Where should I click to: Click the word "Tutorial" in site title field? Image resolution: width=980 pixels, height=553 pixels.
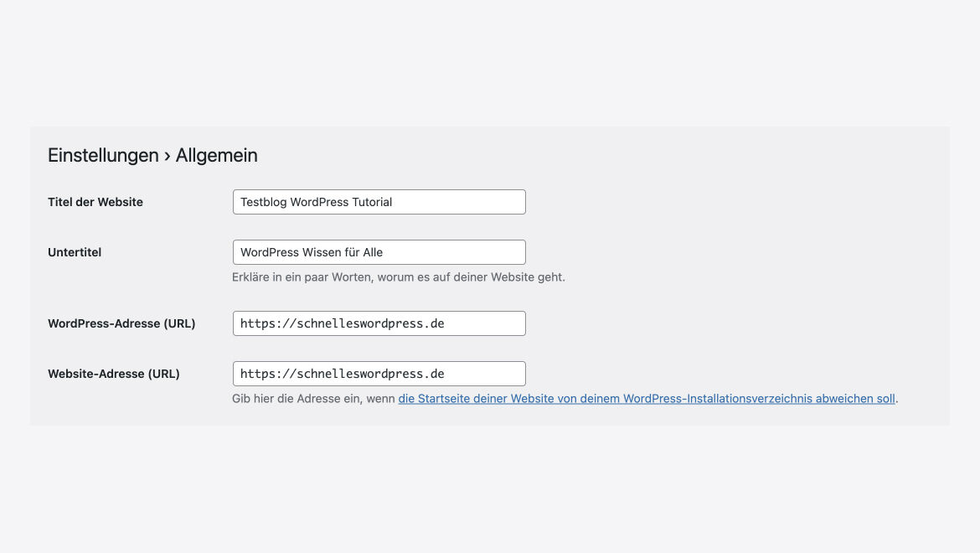[x=372, y=202]
